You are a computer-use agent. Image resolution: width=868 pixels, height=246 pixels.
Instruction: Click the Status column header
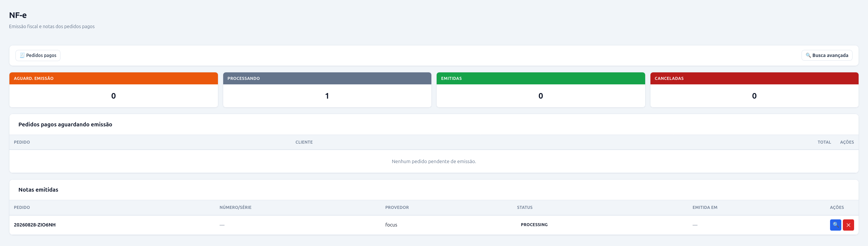click(525, 207)
